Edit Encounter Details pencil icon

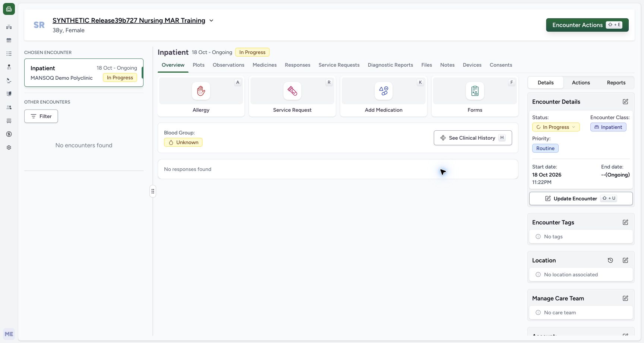click(x=625, y=102)
